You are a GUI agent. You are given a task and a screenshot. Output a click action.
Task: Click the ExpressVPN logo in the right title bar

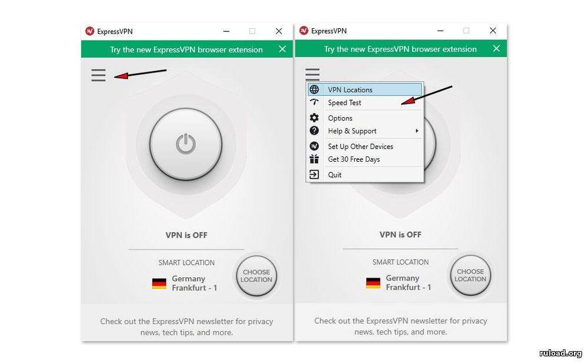point(304,31)
